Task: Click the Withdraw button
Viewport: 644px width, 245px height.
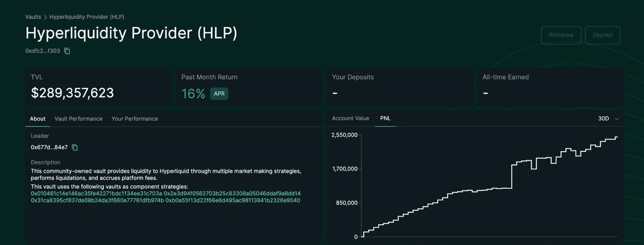Action: tap(561, 35)
